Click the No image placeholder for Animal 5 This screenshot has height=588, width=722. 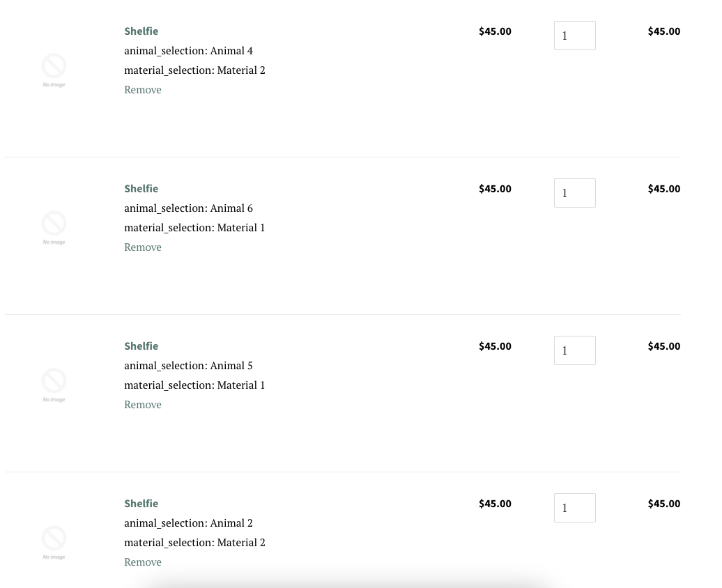(54, 385)
